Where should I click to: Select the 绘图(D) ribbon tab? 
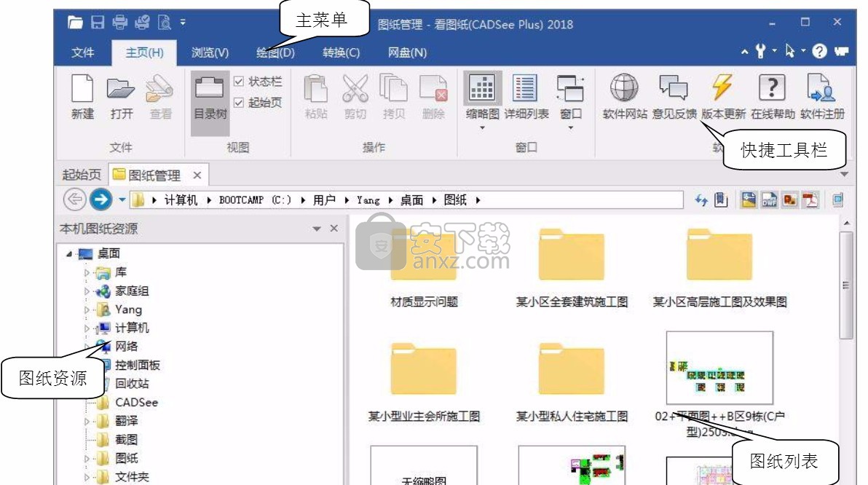pos(275,52)
